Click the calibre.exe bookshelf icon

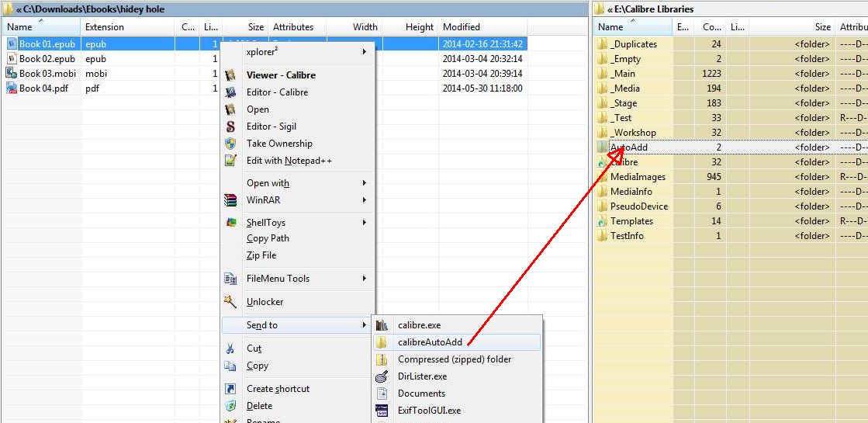tap(382, 325)
